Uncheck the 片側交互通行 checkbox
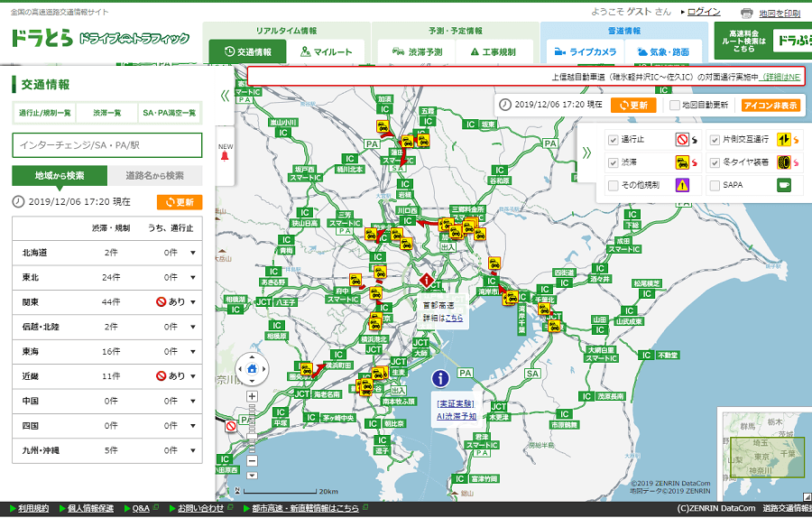The image size is (812, 518). tap(715, 140)
